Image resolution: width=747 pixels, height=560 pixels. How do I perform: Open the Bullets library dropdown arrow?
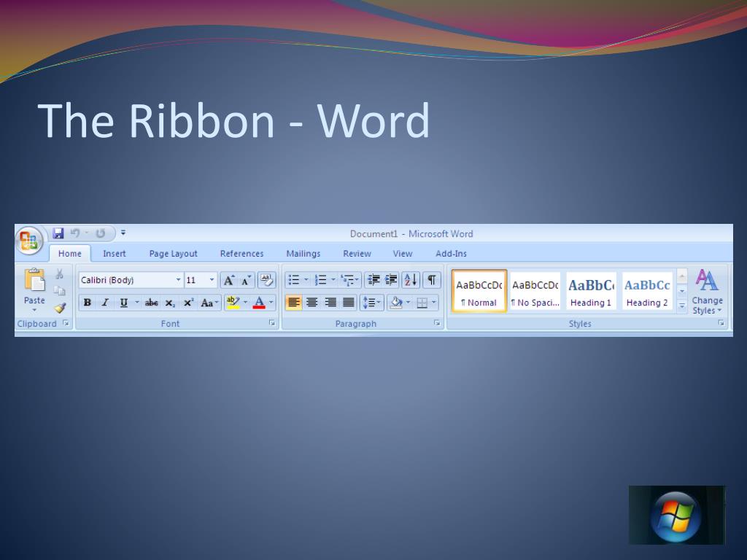(306, 280)
